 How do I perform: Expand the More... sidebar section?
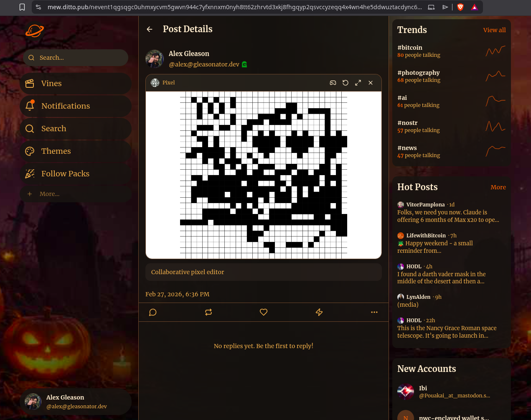[49, 194]
